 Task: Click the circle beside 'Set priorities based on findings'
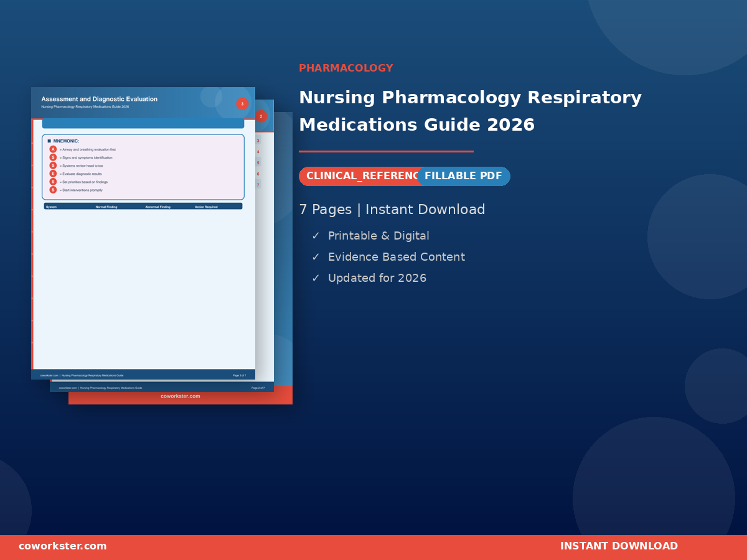[x=53, y=182]
